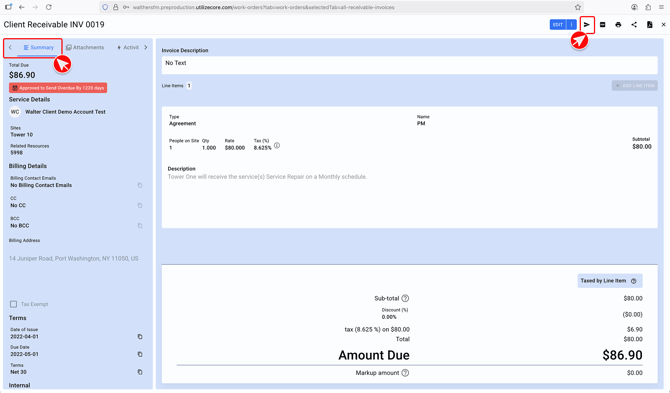Open the browser hamburger menu
The width and height of the screenshot is (670, 393).
coord(661,7)
